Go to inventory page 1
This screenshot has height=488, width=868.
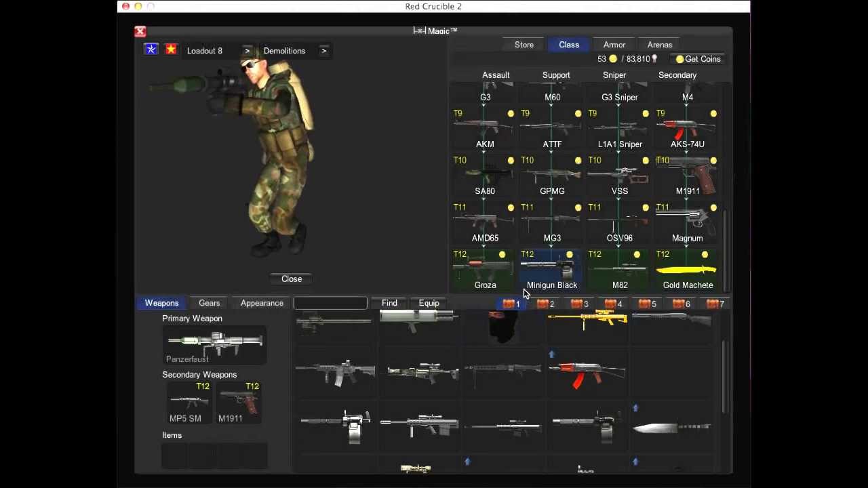[x=511, y=304]
